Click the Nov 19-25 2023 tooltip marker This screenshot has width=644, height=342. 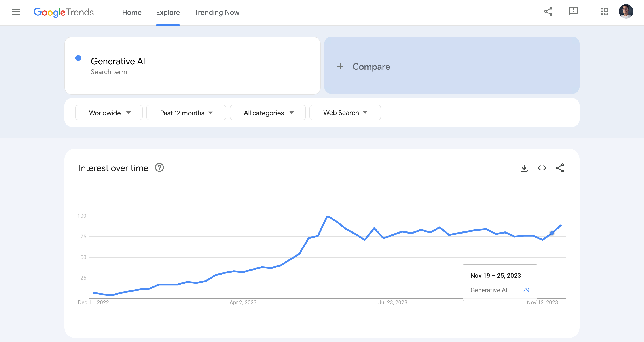(x=552, y=233)
